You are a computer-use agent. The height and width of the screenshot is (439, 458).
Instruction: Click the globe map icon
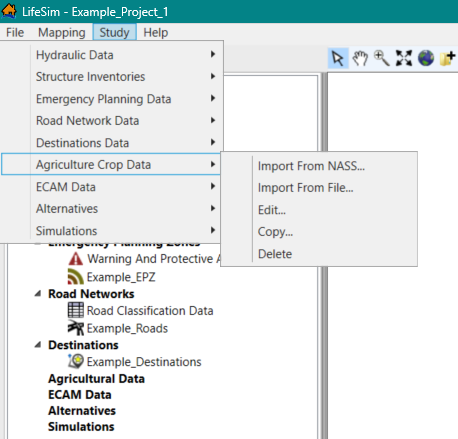(x=426, y=58)
